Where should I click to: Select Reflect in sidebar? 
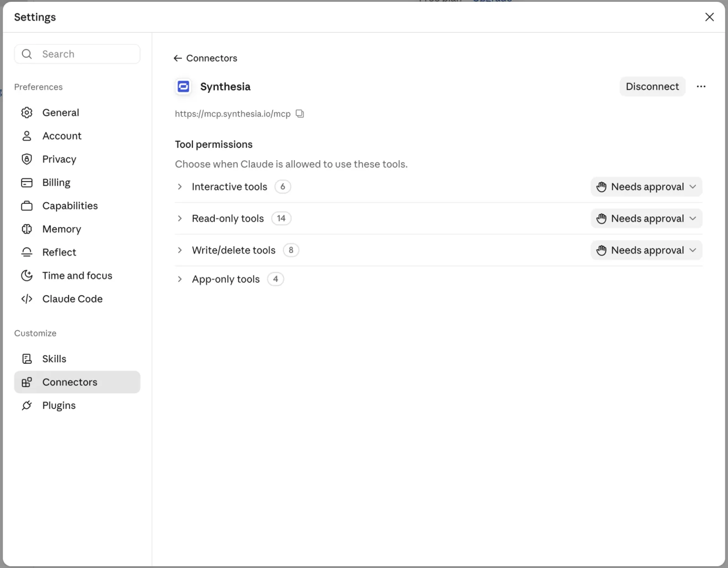click(77, 252)
